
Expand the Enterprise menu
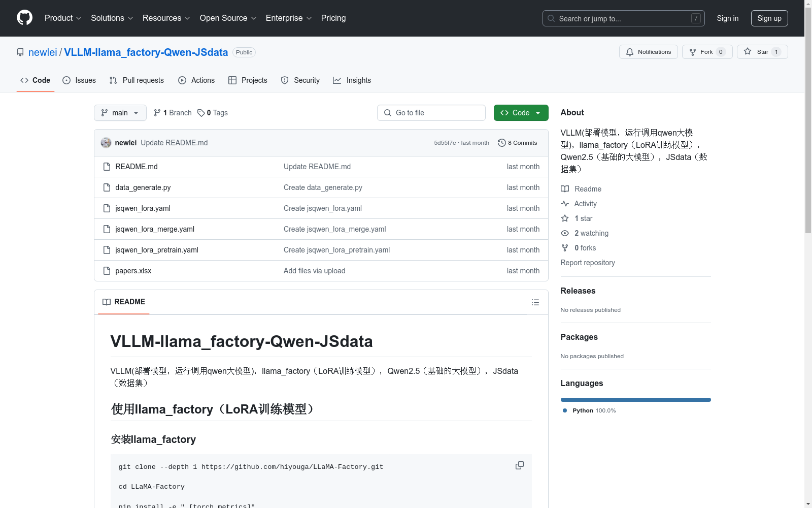[x=289, y=18]
